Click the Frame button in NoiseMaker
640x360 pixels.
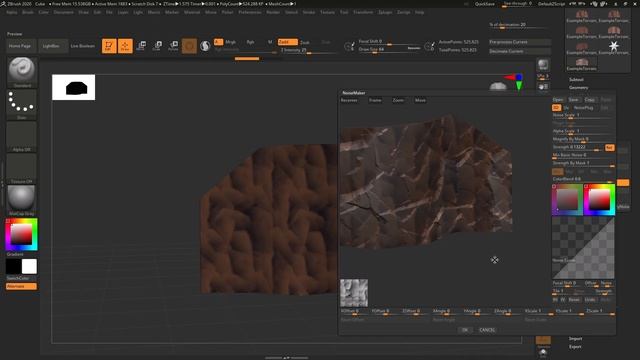(x=375, y=100)
